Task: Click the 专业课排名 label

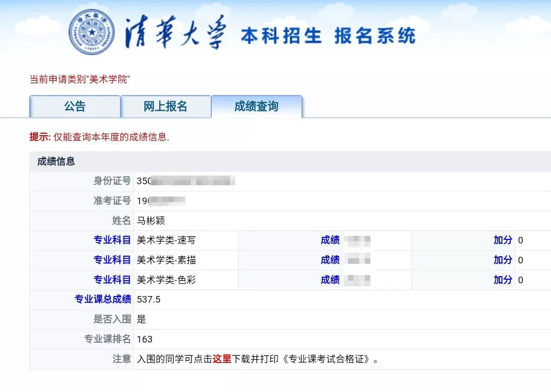Action: tap(107, 339)
